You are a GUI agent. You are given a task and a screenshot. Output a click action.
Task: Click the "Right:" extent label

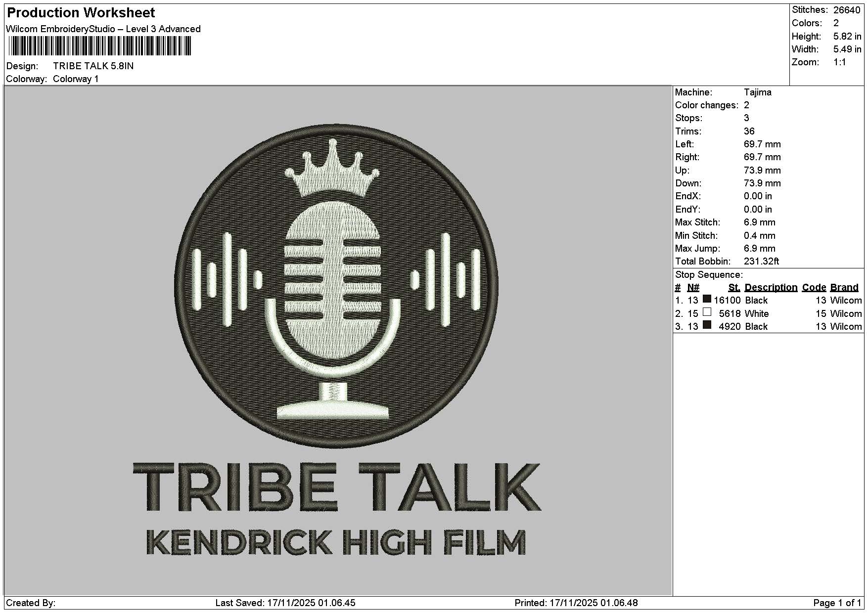tap(687, 157)
